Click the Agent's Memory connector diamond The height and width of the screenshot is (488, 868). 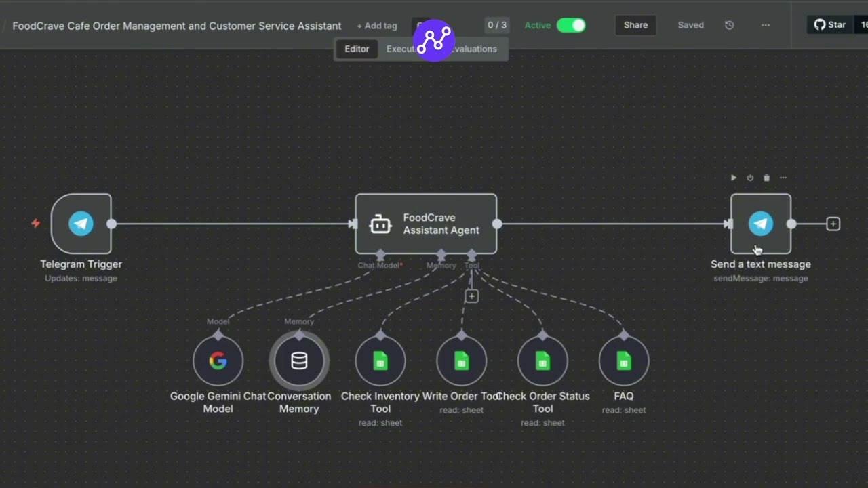(441, 255)
